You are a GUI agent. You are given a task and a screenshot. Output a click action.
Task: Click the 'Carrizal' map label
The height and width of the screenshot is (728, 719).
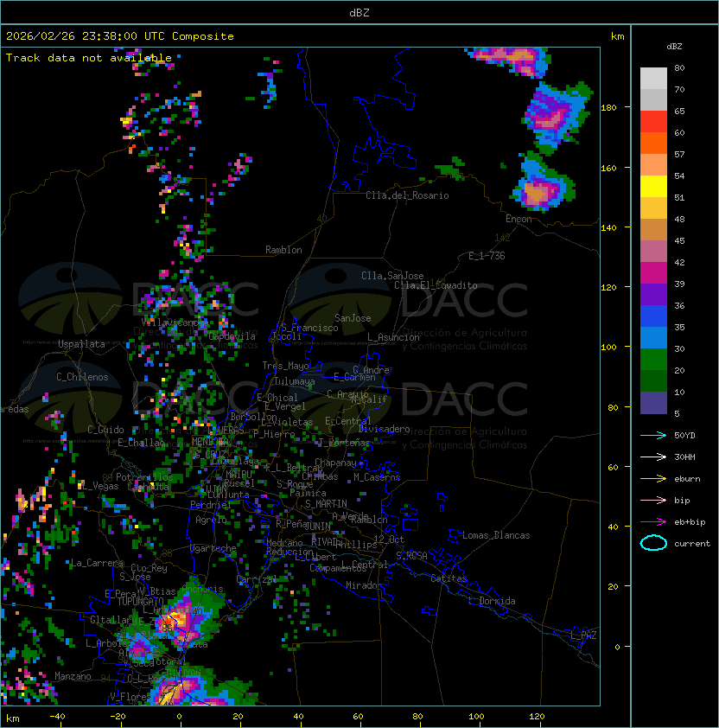click(257, 579)
